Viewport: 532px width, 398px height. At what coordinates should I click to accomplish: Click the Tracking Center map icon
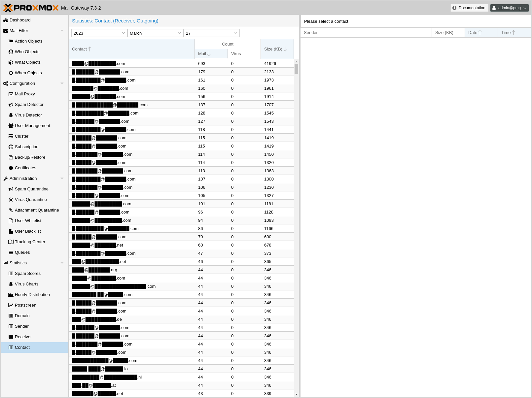click(11, 242)
